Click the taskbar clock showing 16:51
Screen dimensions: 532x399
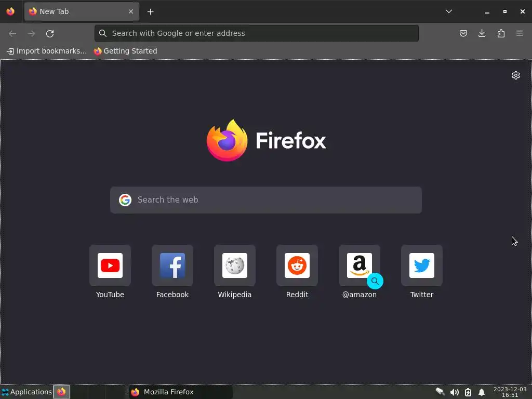(x=510, y=392)
